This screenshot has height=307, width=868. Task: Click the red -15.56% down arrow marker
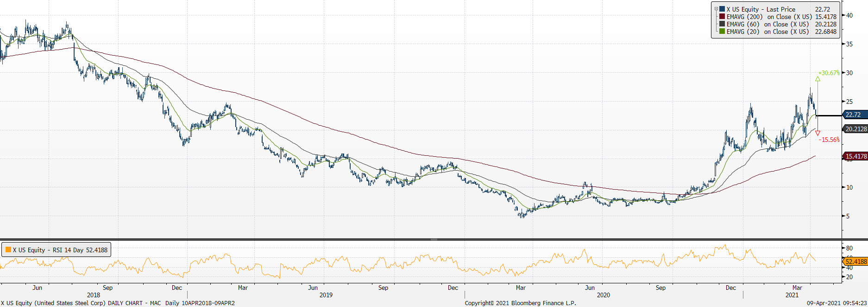coord(818,133)
